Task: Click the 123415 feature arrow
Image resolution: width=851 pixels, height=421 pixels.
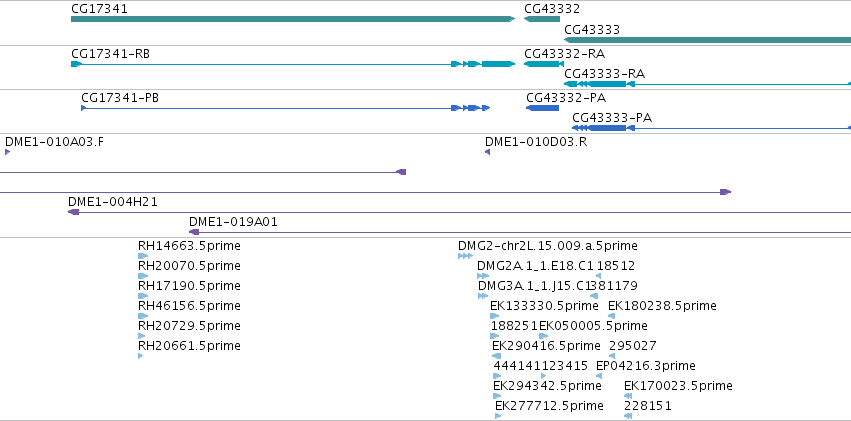Action: [544, 376]
